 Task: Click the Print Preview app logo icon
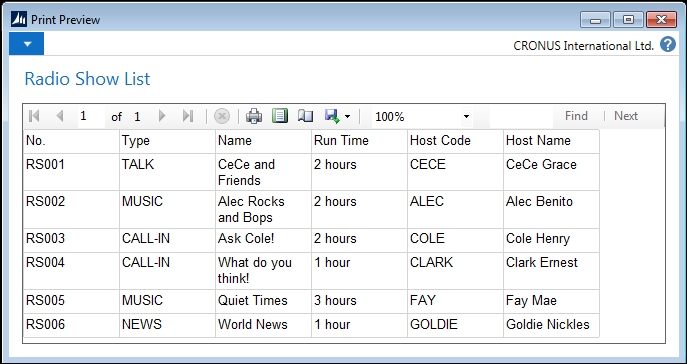tap(19, 20)
